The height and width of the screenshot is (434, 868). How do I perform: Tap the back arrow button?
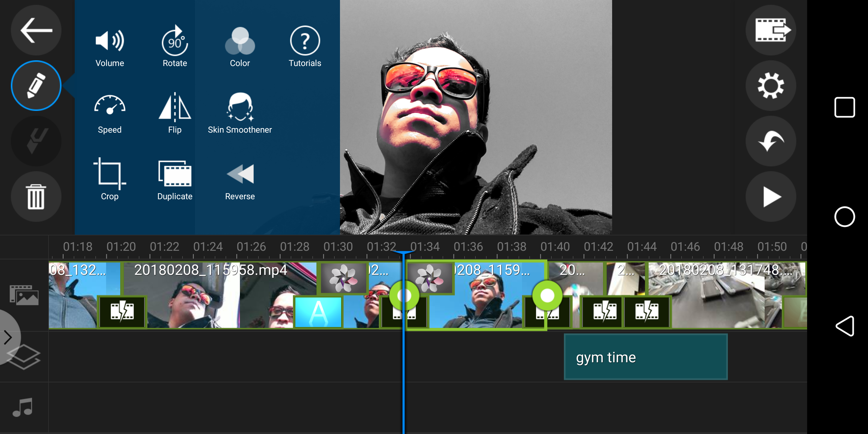[36, 30]
